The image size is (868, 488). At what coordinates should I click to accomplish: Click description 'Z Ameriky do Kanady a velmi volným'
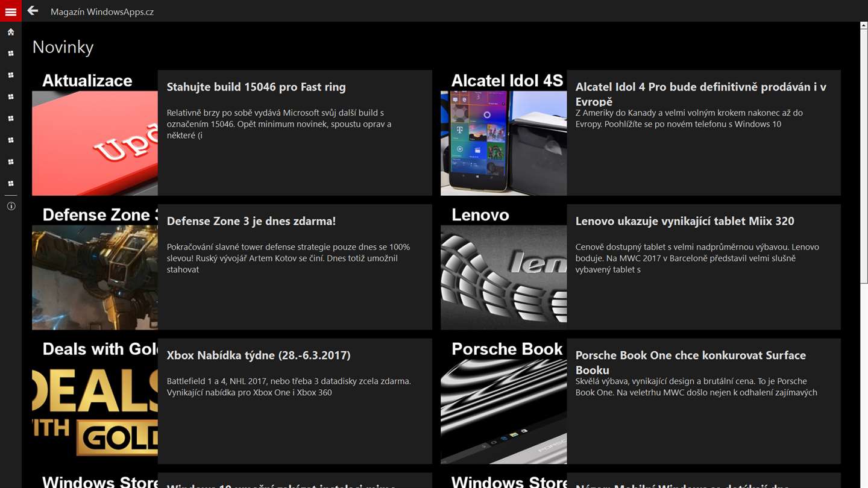pyautogui.click(x=689, y=118)
